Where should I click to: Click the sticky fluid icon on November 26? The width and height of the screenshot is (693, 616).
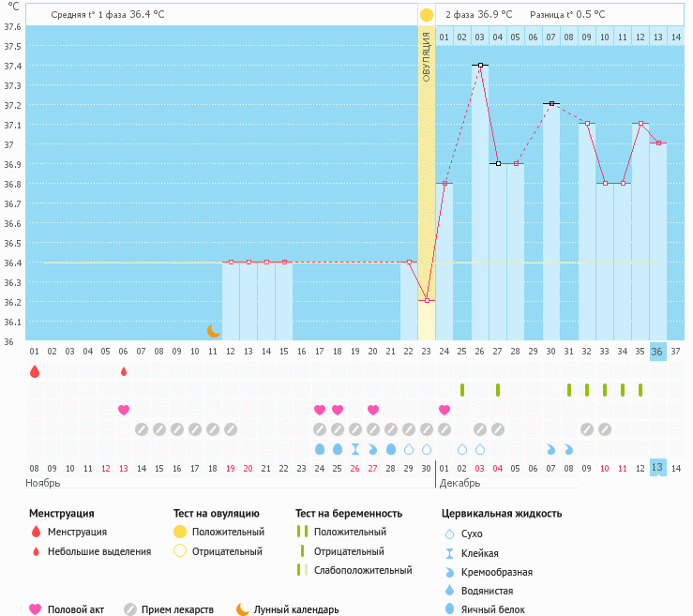(355, 449)
